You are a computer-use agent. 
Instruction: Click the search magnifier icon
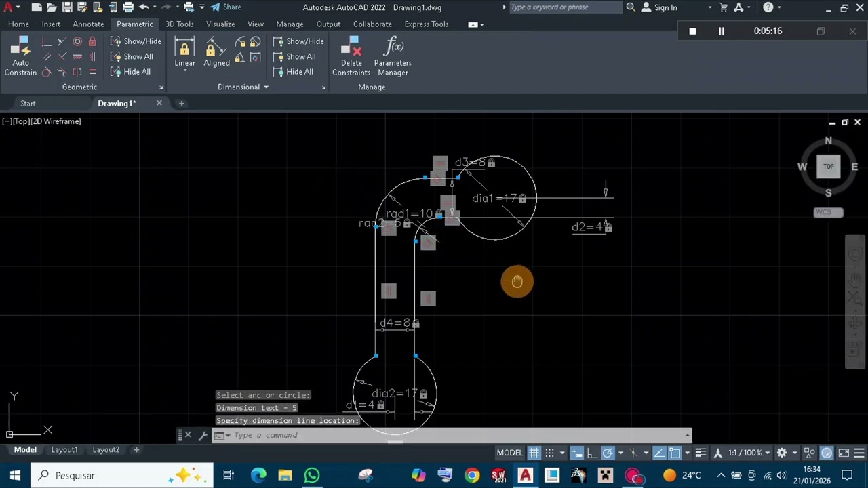click(631, 7)
